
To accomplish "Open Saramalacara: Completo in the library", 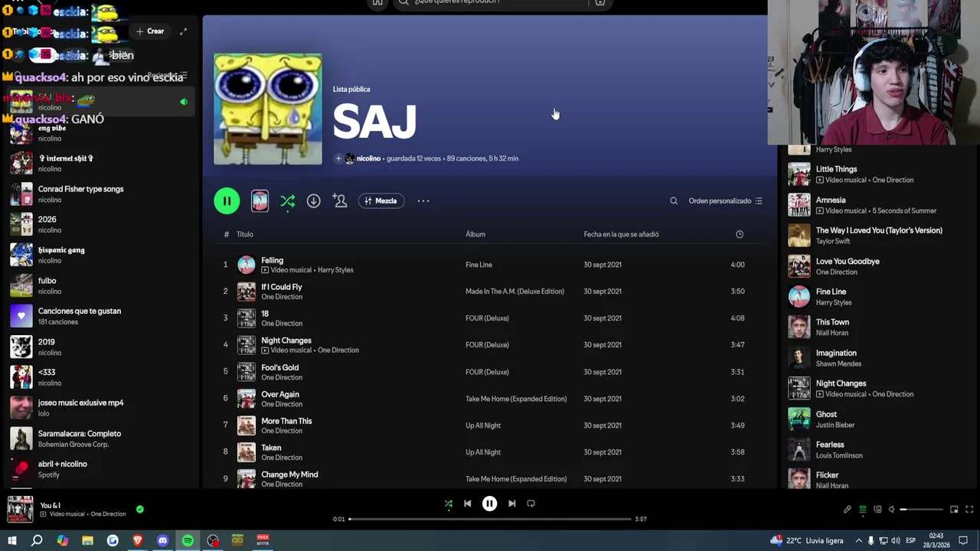I will pyautogui.click(x=100, y=439).
